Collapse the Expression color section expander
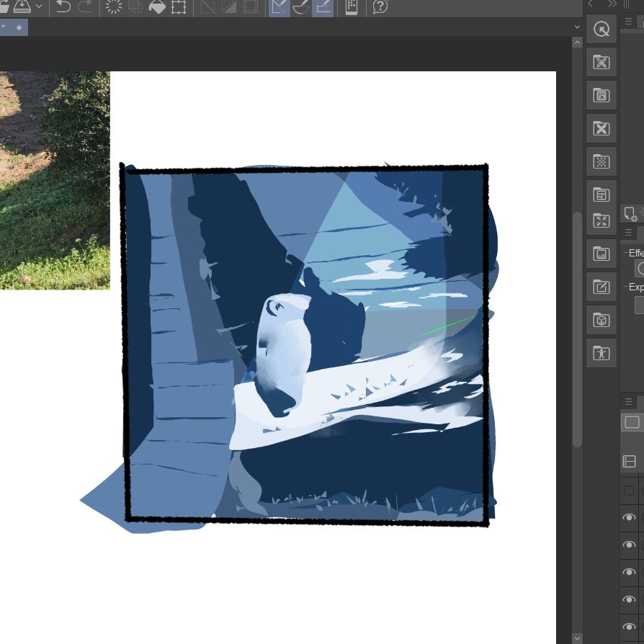This screenshot has height=644, width=644. pyautogui.click(x=626, y=287)
